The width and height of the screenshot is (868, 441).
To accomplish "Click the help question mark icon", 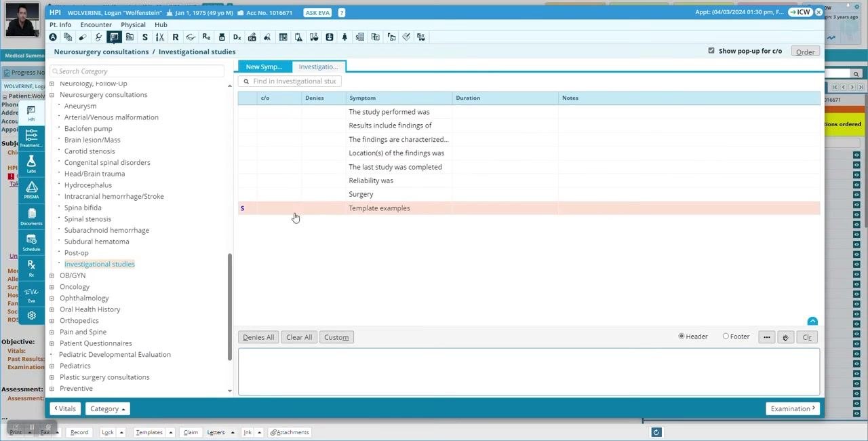I will click(342, 13).
